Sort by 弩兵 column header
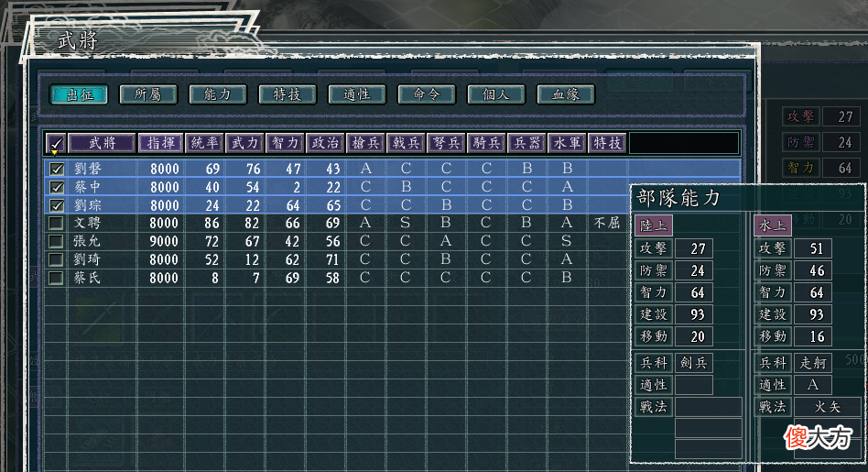 446,144
